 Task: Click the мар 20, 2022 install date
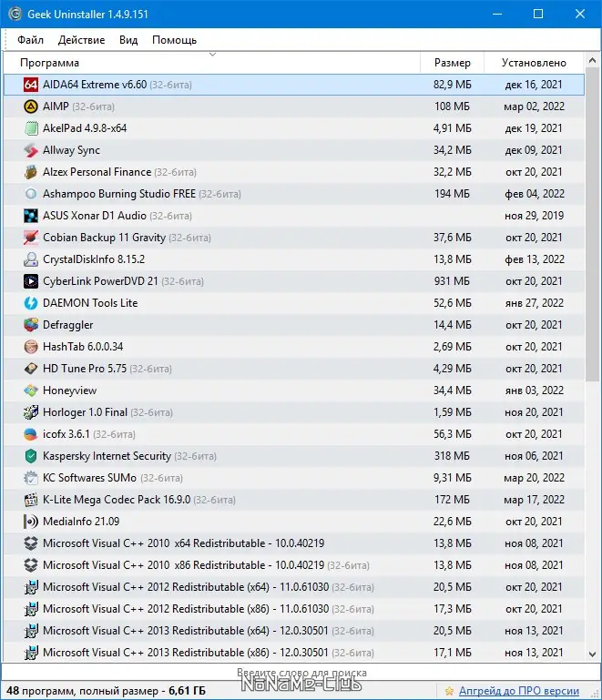tap(534, 478)
